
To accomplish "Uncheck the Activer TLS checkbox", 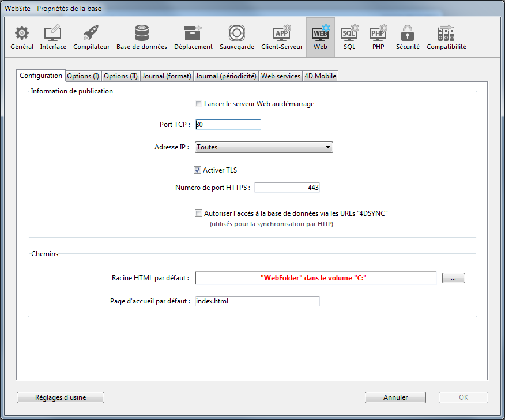I will point(198,170).
